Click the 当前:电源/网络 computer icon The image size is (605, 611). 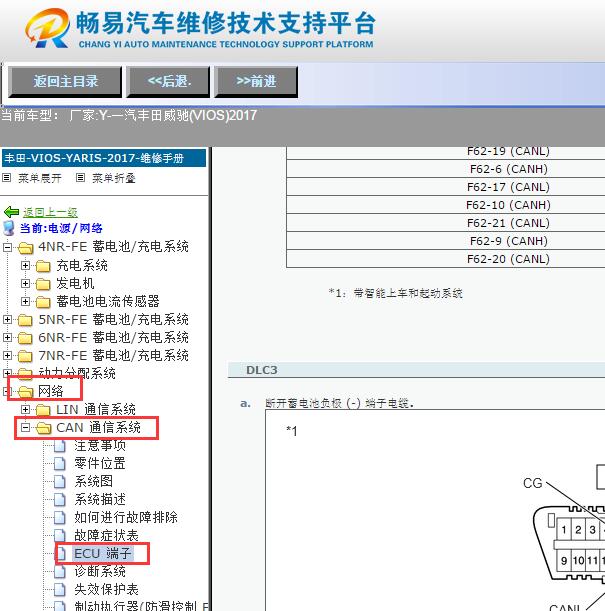[9, 228]
